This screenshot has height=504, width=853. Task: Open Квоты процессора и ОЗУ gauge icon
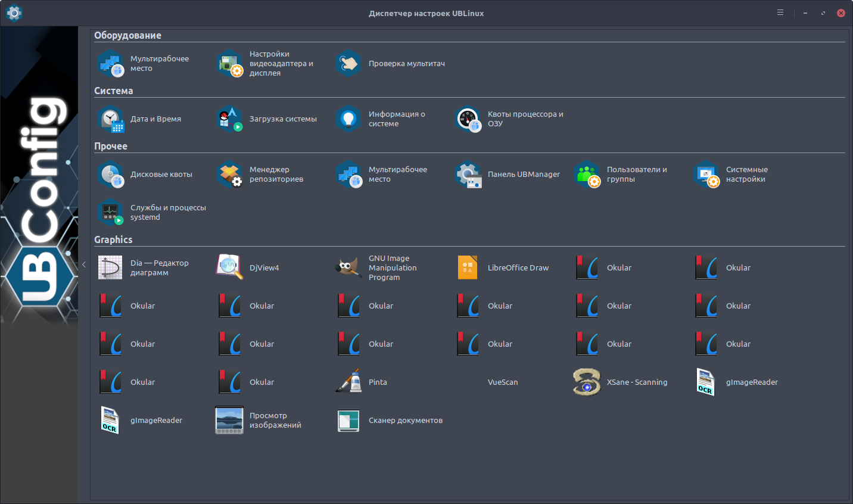click(x=468, y=119)
